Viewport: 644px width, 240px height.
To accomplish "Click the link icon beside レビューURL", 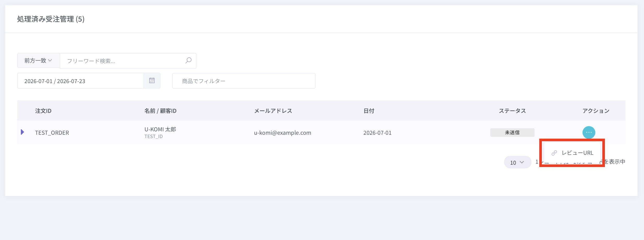I will pyautogui.click(x=554, y=153).
